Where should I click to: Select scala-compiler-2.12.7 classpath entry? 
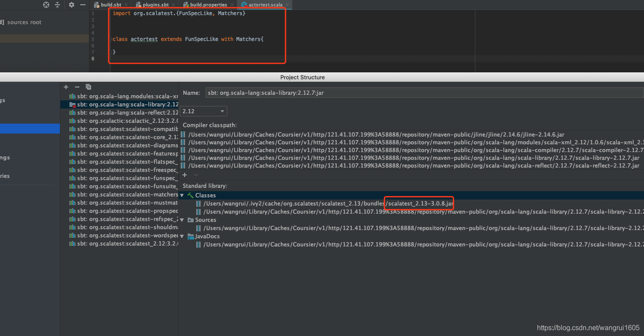[x=412, y=150]
